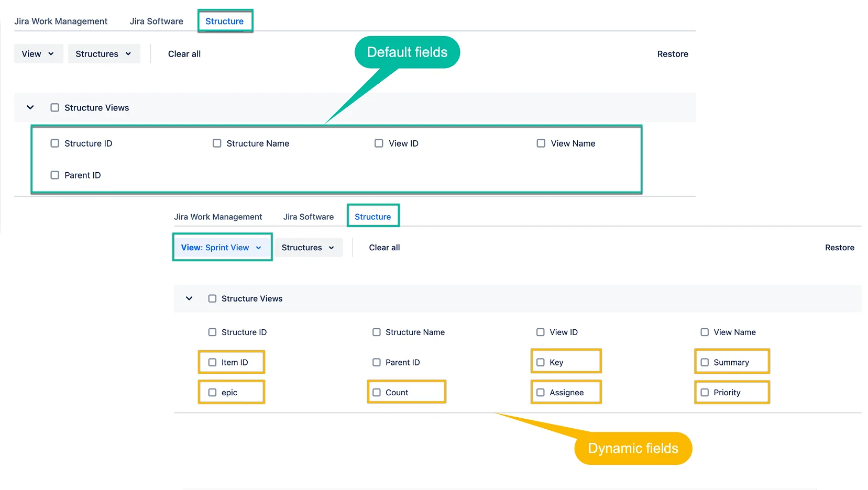Enable the Summary checkbox

point(705,362)
